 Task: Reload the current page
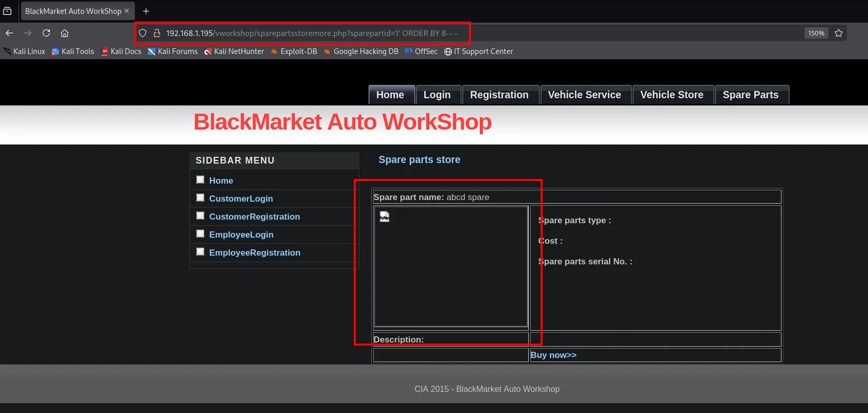[x=46, y=33]
